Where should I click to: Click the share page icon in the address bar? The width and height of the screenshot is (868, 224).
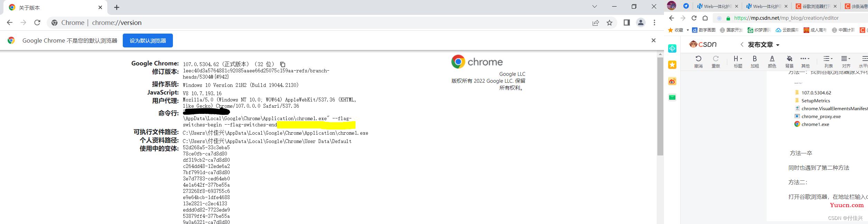(595, 23)
